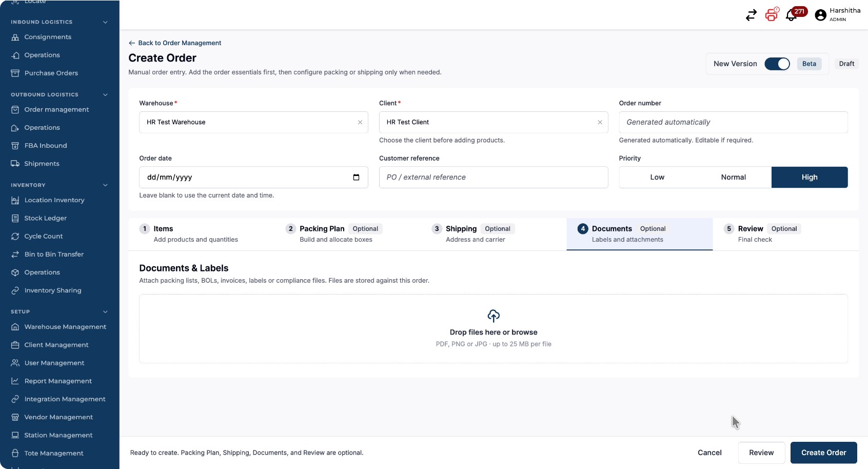This screenshot has height=469, width=868.
Task: Open the Client dropdown showing HR Test Client
Action: (494, 122)
